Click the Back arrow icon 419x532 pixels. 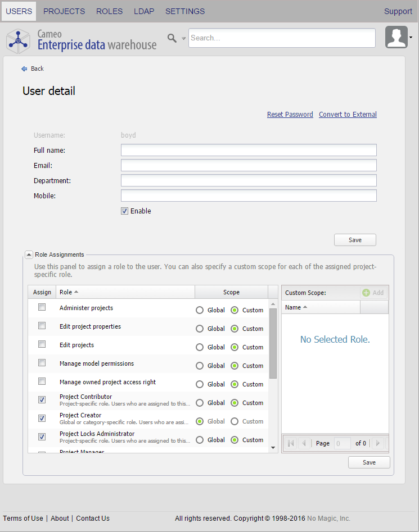click(x=24, y=69)
